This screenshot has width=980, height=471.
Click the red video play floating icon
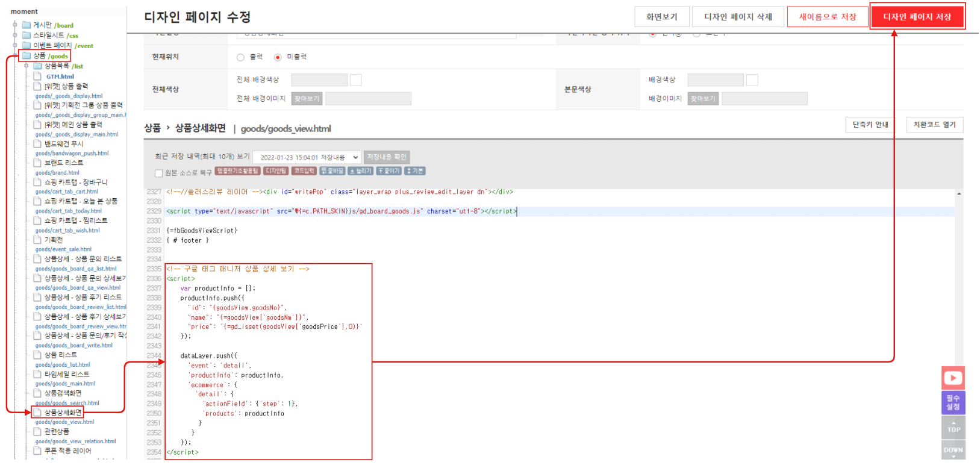[x=953, y=378]
